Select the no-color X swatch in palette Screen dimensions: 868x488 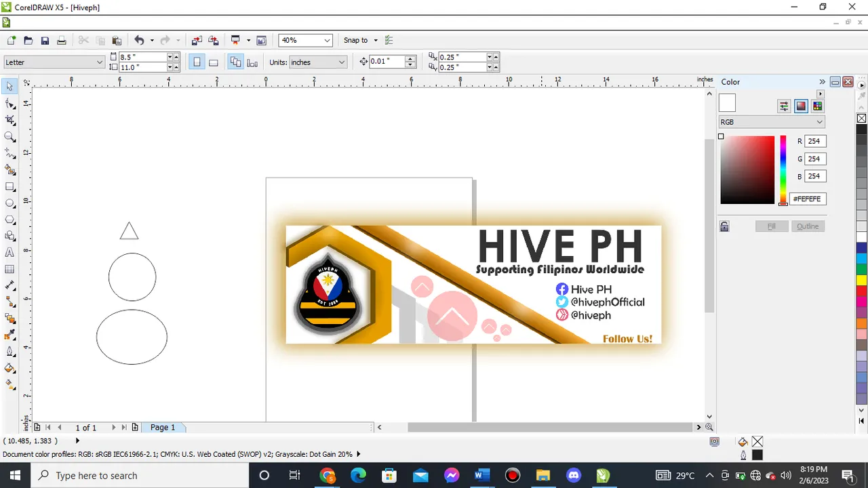click(861, 119)
